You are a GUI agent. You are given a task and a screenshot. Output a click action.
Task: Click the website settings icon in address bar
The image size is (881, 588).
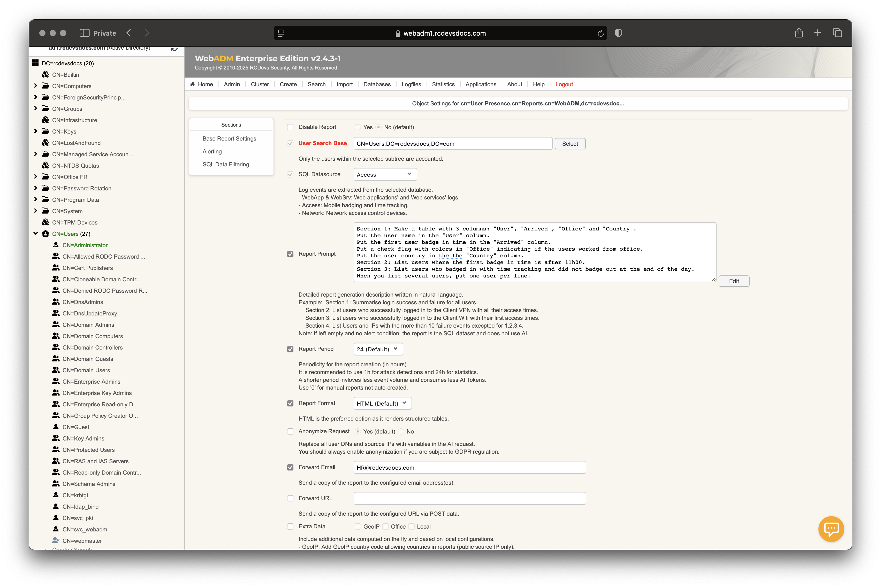click(281, 33)
